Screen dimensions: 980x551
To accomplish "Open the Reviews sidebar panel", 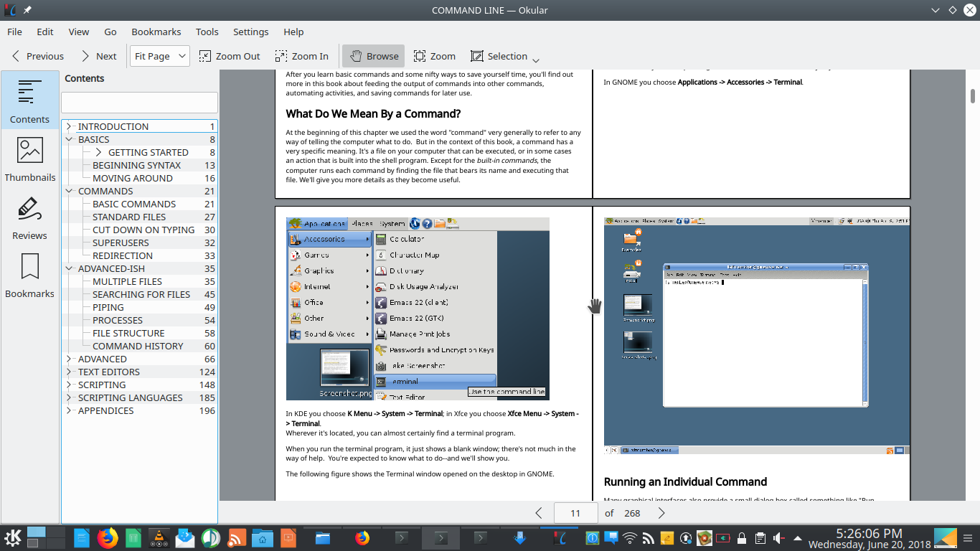I will click(x=30, y=217).
